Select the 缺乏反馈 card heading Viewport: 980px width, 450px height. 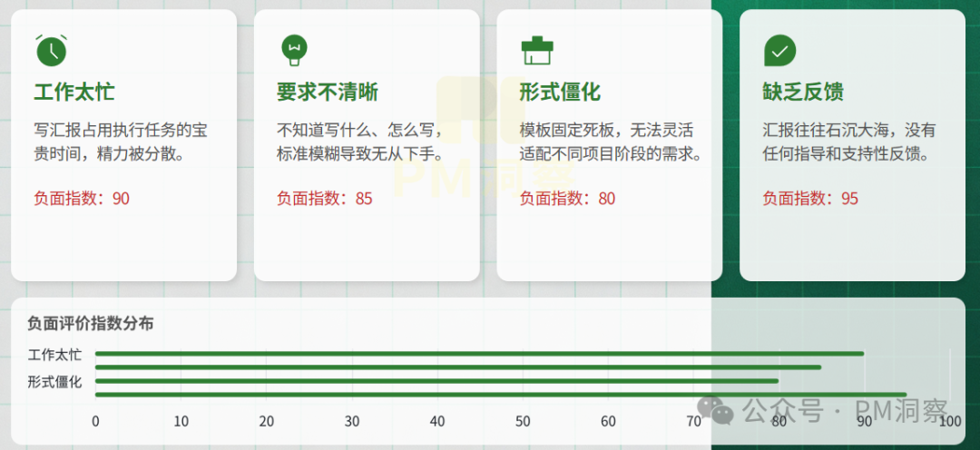[803, 93]
